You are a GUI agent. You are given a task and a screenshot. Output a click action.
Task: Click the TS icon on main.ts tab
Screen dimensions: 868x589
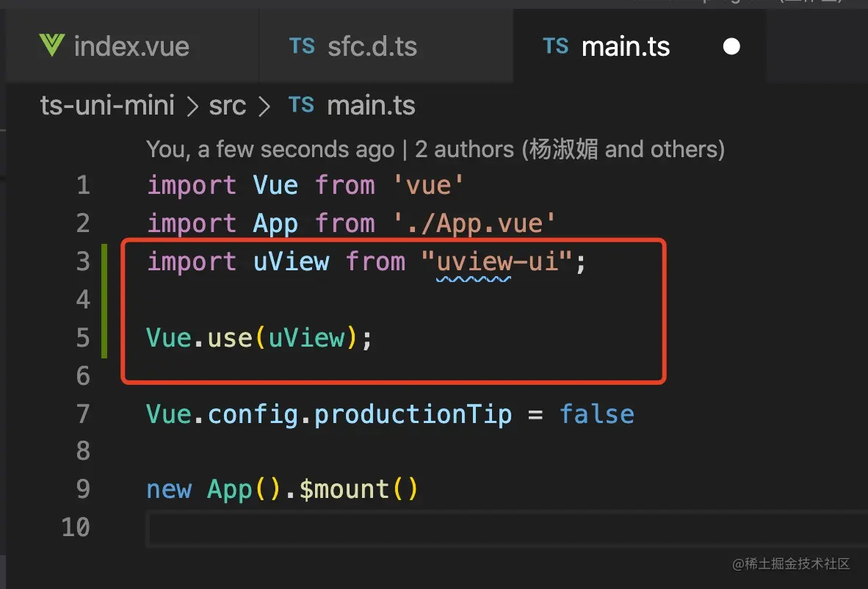(x=556, y=46)
